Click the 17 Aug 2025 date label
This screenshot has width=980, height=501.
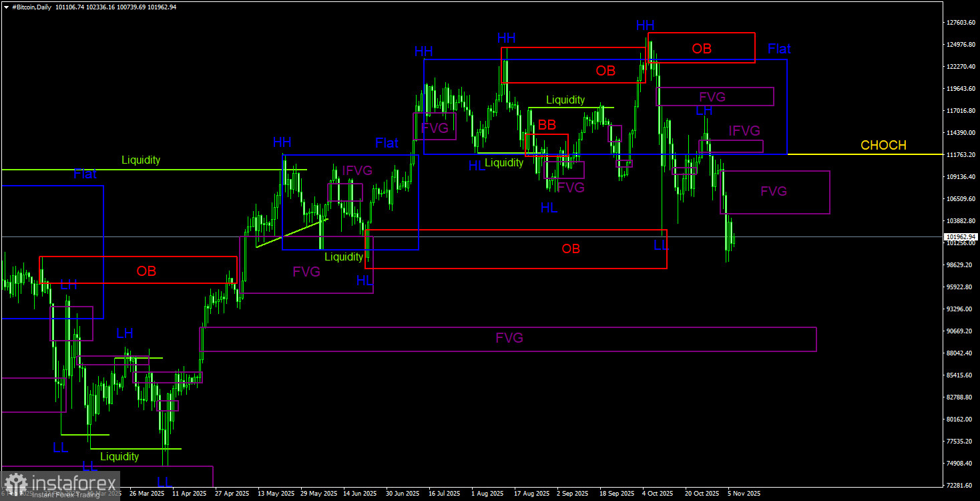tap(531, 494)
